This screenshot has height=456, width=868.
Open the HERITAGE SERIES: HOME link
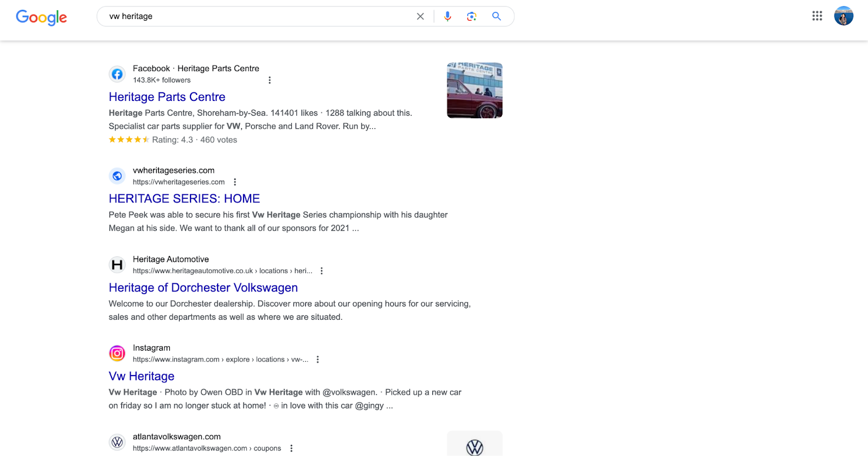(184, 199)
